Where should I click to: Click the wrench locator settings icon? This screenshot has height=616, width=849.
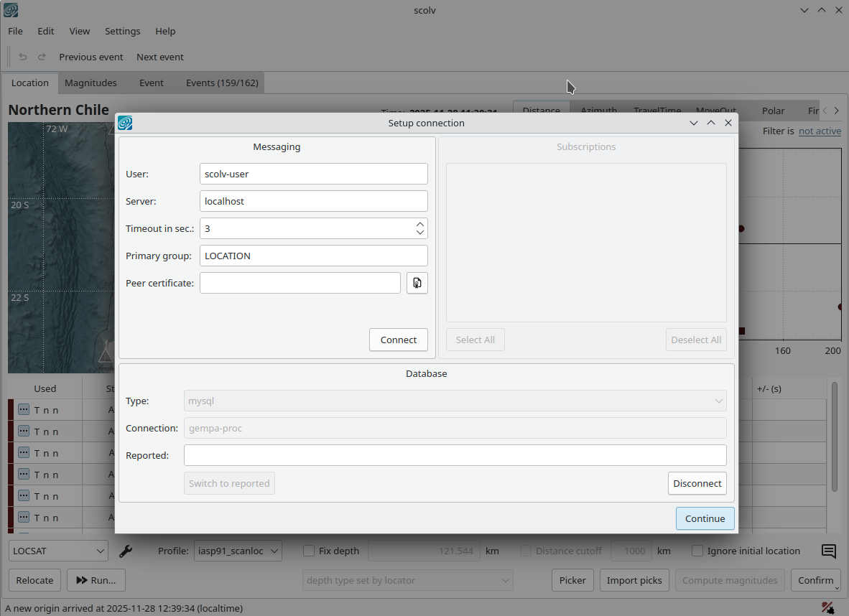[125, 551]
